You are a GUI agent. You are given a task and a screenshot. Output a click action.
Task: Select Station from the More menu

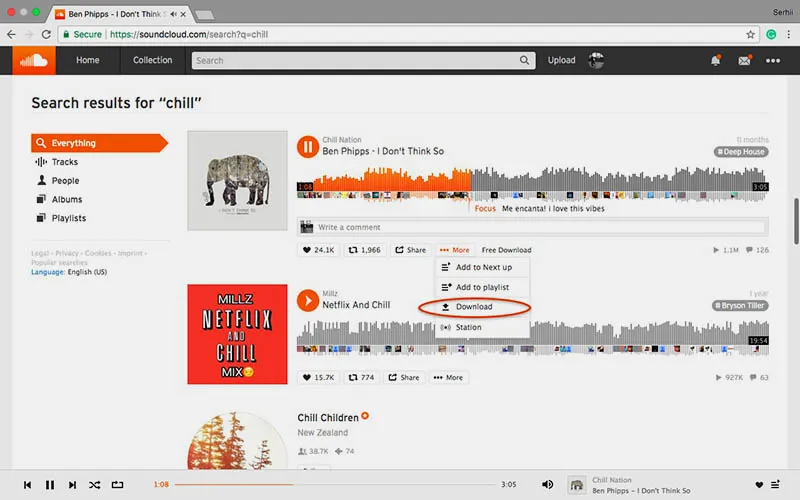(482, 327)
